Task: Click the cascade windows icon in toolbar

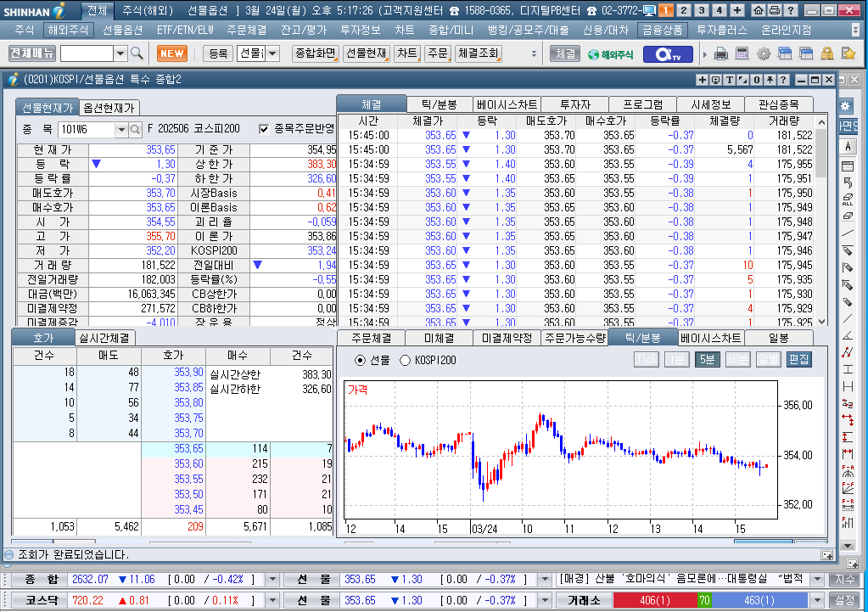Action: [784, 53]
